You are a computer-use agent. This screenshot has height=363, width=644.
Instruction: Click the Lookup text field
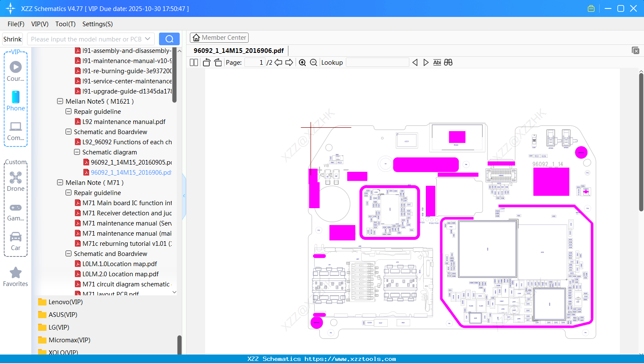378,62
